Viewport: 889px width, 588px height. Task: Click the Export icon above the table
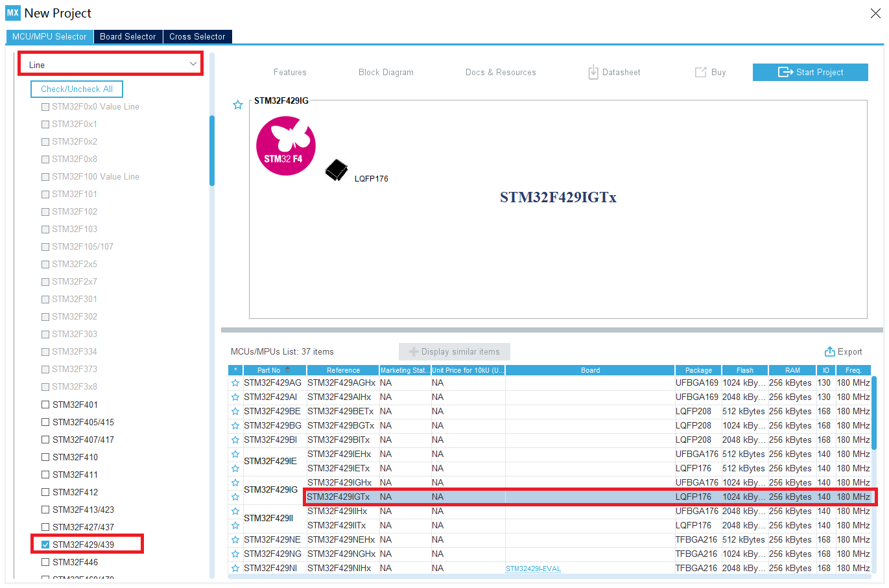click(x=830, y=351)
